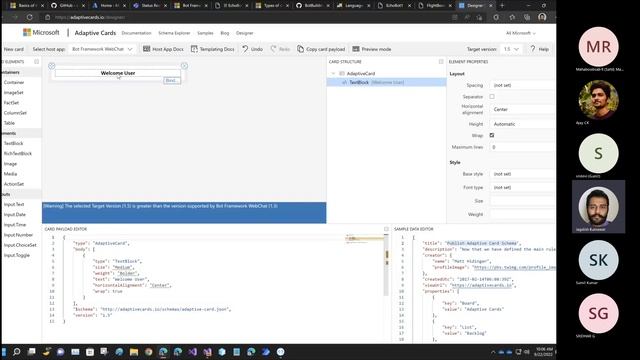Open the All Microsoft menu
The width and height of the screenshot is (640, 360).
[520, 33]
